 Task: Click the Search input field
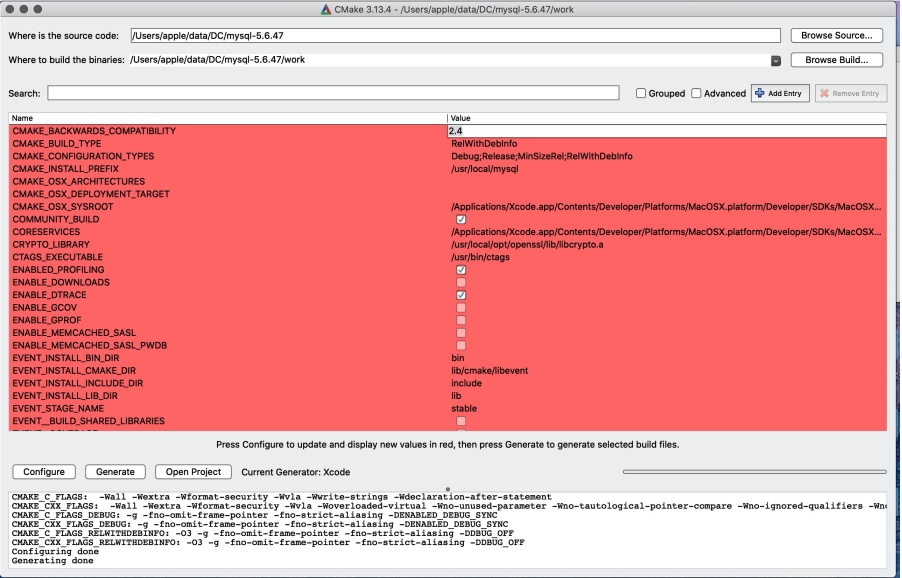pyautogui.click(x=333, y=93)
